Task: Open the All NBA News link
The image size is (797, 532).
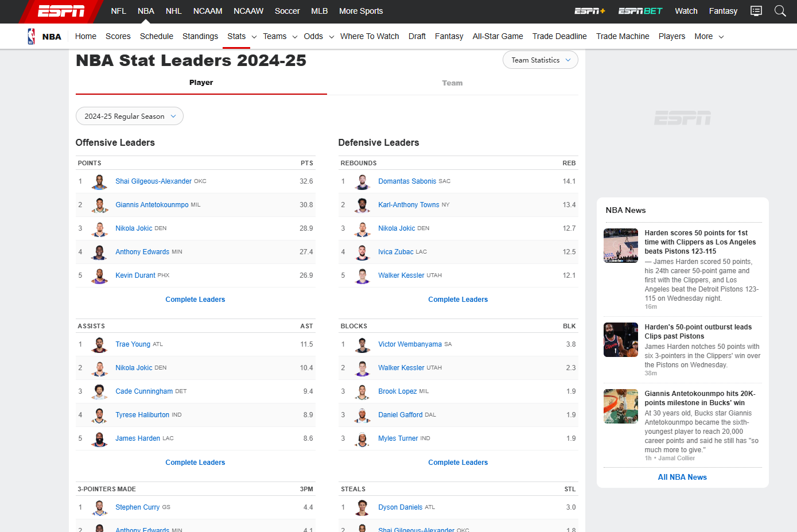Action: [682, 477]
